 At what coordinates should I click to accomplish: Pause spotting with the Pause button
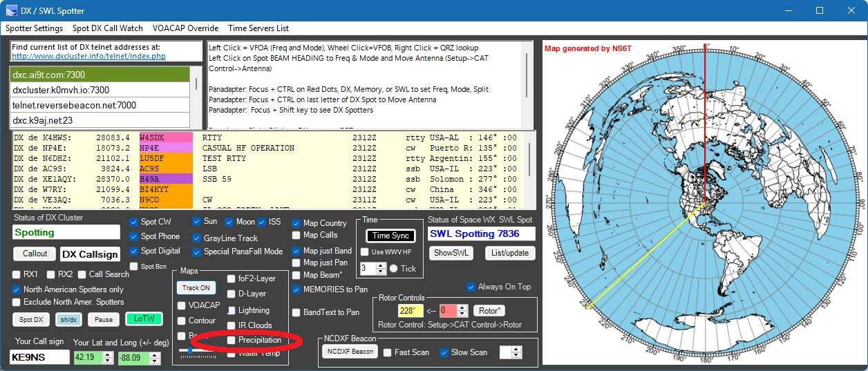tap(104, 319)
